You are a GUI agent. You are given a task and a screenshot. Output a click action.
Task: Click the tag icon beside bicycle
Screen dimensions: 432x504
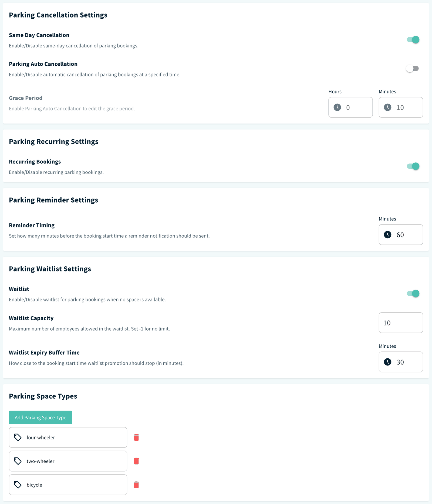[x=18, y=485]
